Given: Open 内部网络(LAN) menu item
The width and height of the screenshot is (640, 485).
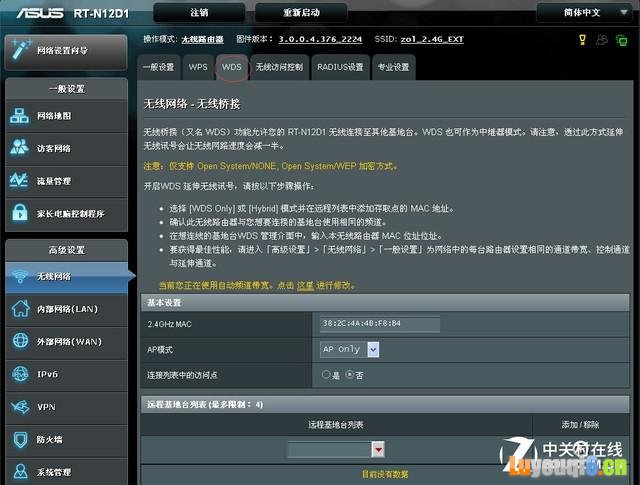Looking at the screenshot, I should [67, 309].
